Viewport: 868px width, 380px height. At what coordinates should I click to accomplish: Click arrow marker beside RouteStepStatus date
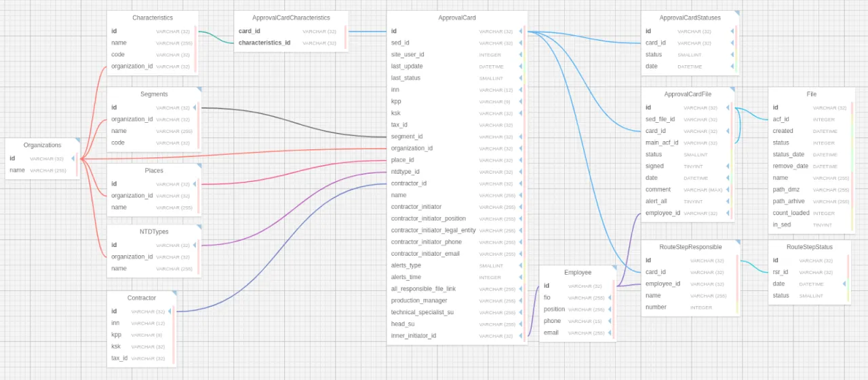point(844,284)
